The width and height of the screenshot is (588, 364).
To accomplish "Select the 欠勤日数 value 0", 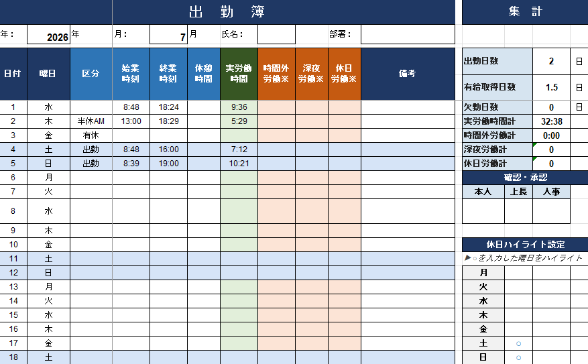I will pos(551,107).
